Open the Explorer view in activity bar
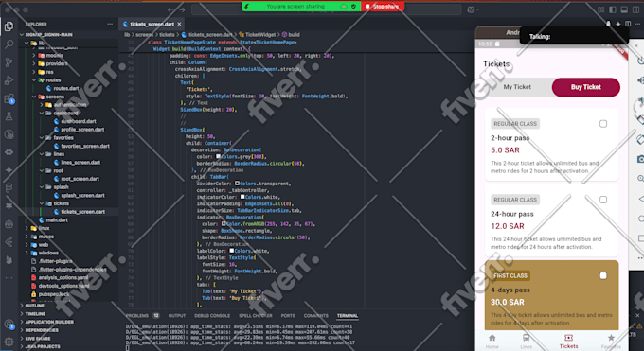 9,26
